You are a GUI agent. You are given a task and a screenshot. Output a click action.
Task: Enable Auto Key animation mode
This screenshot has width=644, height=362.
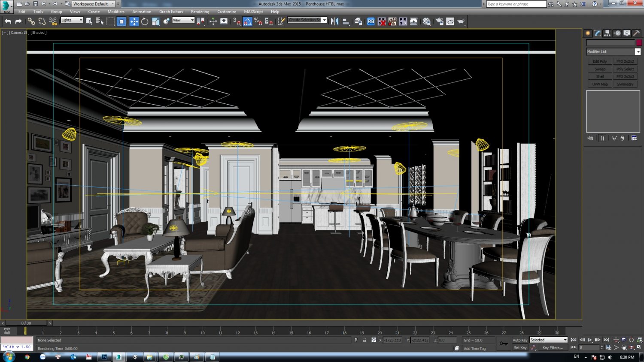[x=519, y=340]
